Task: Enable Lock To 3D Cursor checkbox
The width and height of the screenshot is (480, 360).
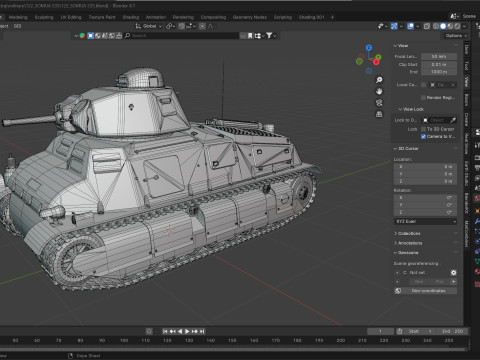Action: click(x=423, y=129)
